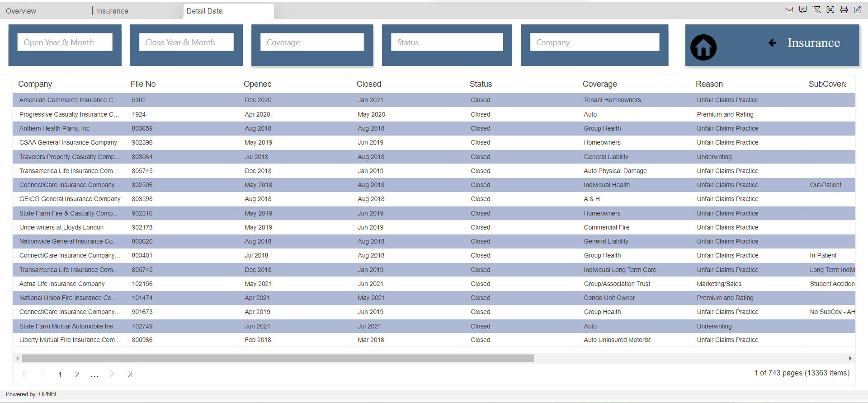Select State Farm Mutual Automobile row
The width and height of the screenshot is (868, 403).
tap(434, 326)
